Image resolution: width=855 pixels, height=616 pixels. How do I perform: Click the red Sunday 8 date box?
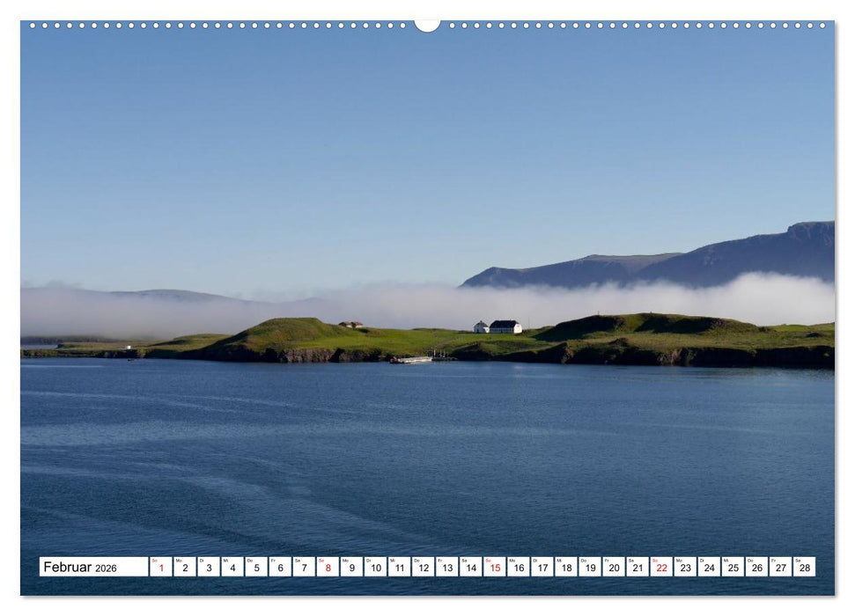(x=328, y=568)
